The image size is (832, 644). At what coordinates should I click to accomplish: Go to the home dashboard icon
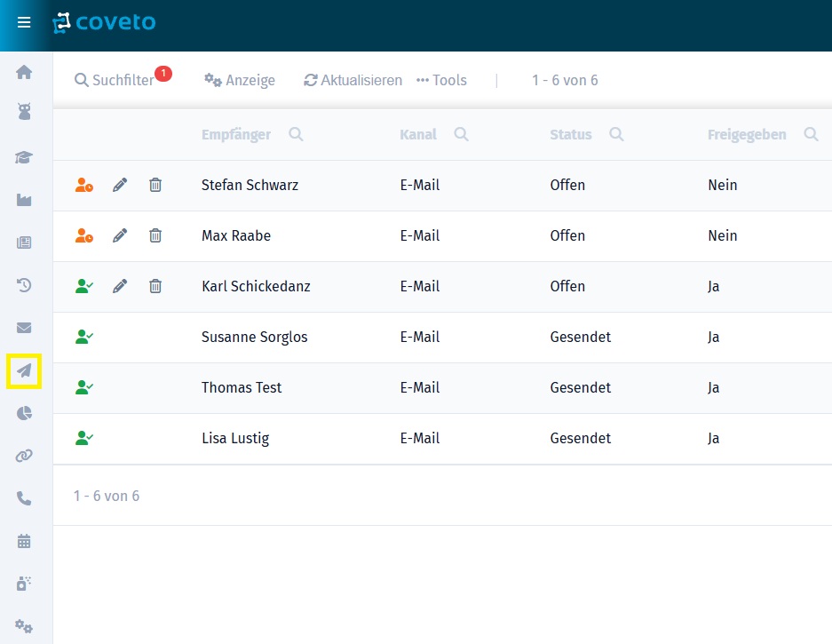tap(24, 72)
